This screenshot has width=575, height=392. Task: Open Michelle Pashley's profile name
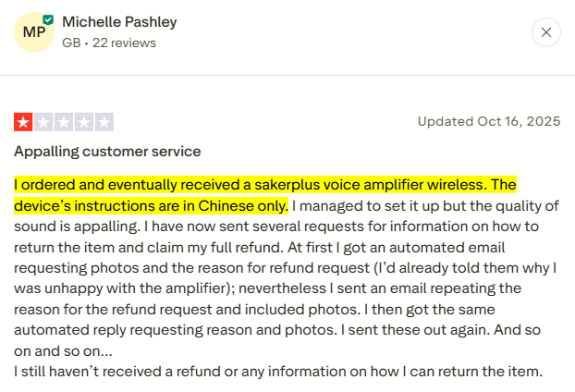point(119,21)
